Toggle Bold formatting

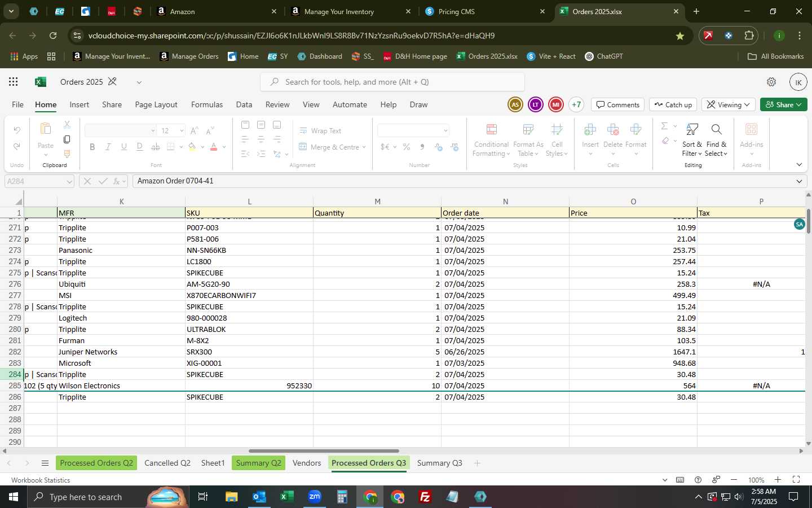[92, 147]
